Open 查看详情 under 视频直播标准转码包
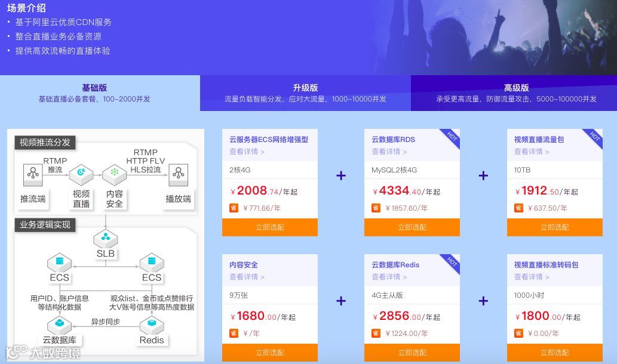Image resolution: width=617 pixels, height=364 pixels. 532,277
